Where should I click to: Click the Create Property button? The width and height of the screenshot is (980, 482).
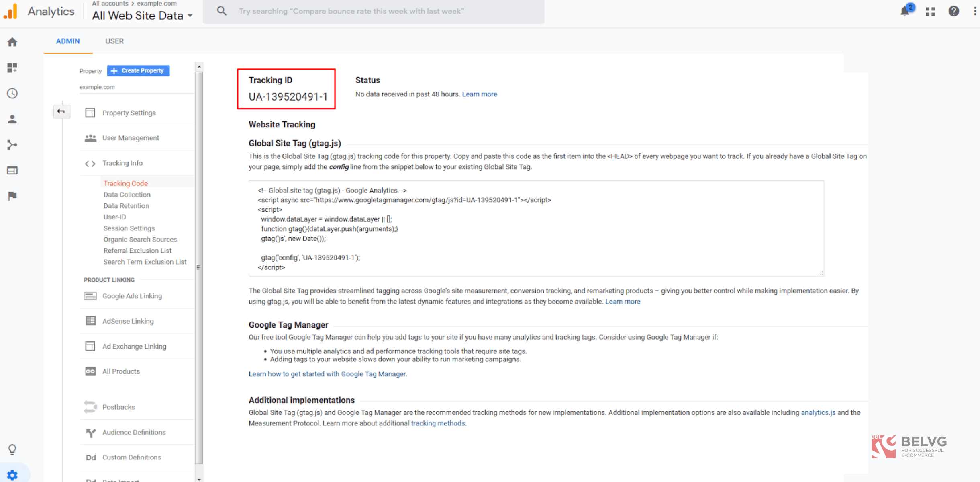tap(138, 71)
